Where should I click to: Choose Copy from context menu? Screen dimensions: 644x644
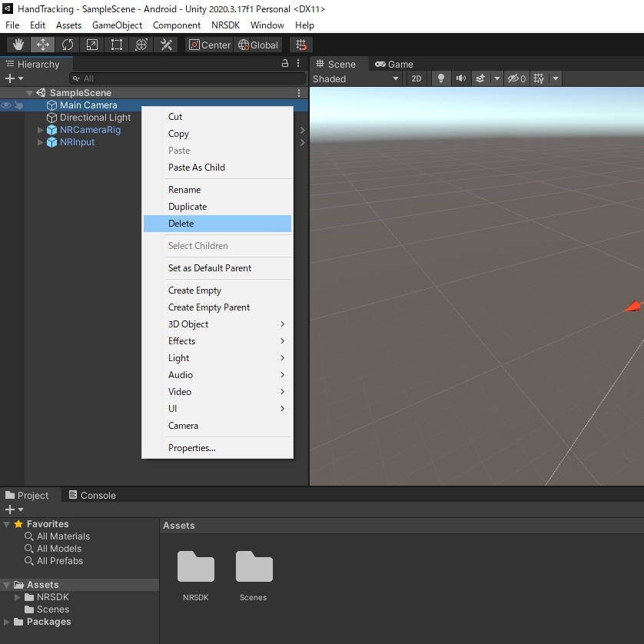pyautogui.click(x=217, y=134)
